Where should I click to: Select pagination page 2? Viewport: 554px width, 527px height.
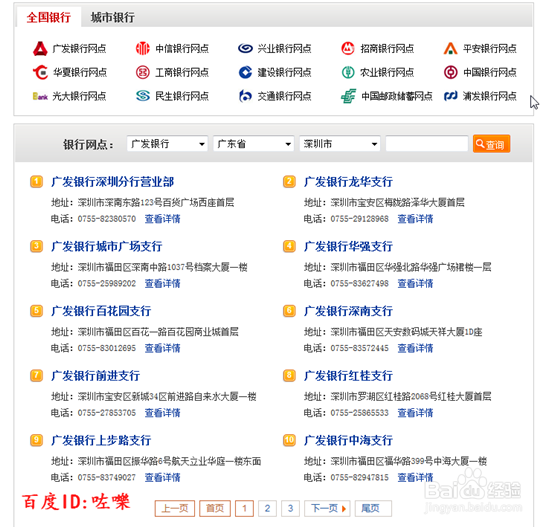[x=267, y=509]
